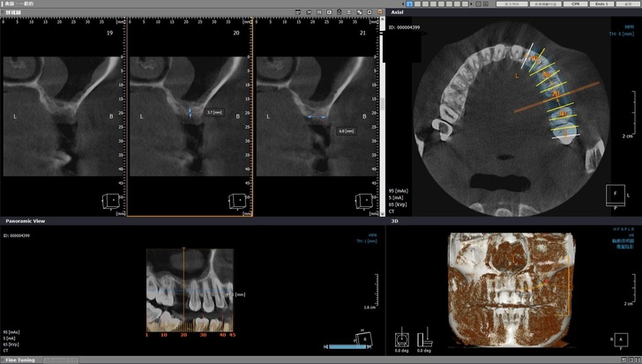Click the orange reference line on axial view
This screenshot has height=364, width=642.
coord(556,97)
